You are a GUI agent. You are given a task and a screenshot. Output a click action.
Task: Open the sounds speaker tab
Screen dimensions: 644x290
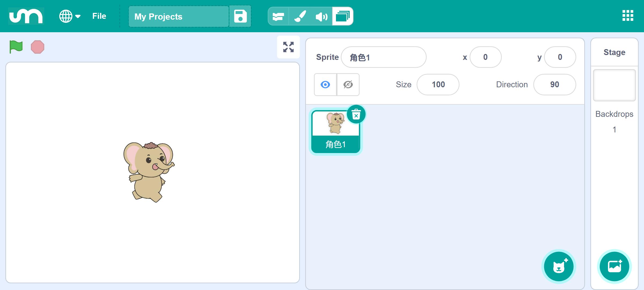(321, 16)
